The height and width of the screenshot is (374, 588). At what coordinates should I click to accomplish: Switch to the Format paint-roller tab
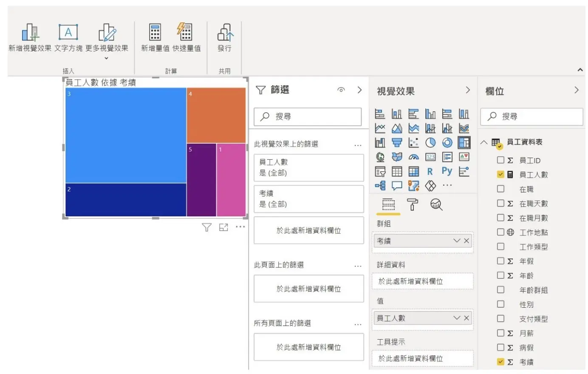tap(413, 204)
